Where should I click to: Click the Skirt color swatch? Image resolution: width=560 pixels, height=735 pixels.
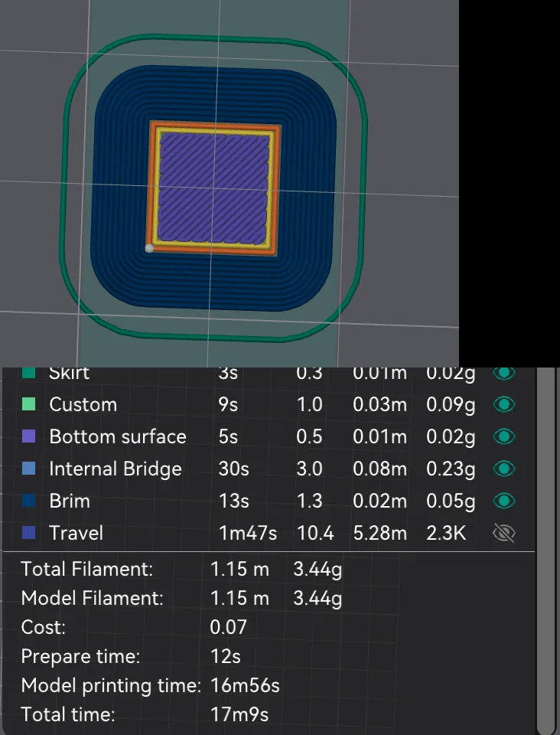[29, 372]
